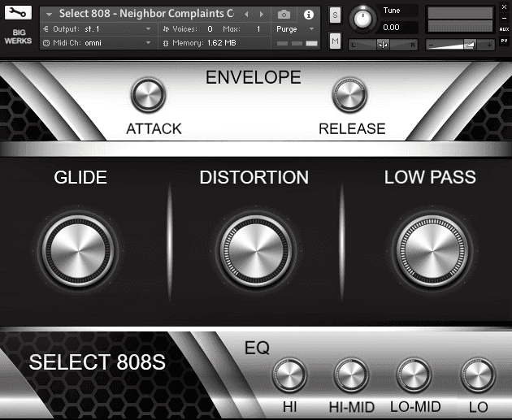Click the Big Werks logo text
The height and width of the screenshot is (420, 512).
point(18,37)
